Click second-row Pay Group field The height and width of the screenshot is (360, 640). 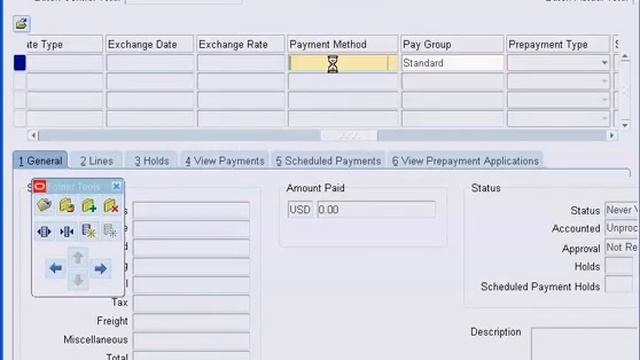[x=452, y=82]
